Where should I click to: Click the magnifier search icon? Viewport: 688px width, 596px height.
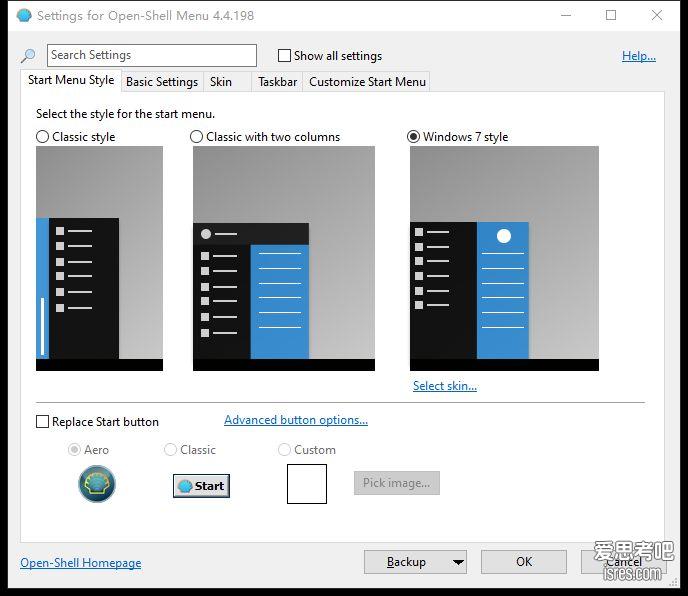point(28,55)
